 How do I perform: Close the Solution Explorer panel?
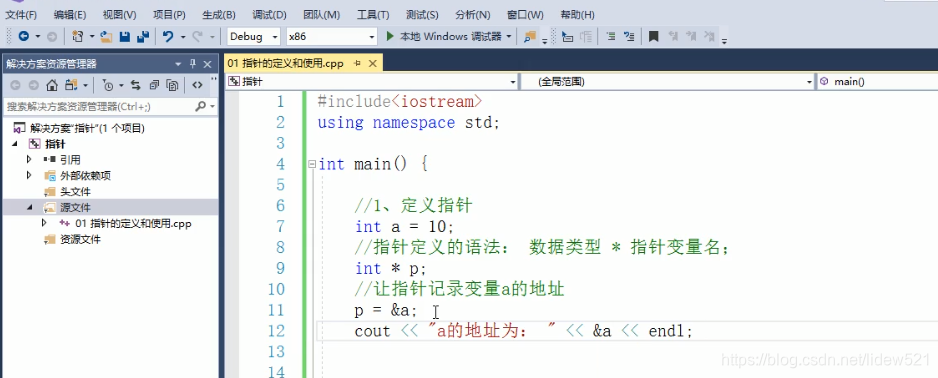click(207, 64)
